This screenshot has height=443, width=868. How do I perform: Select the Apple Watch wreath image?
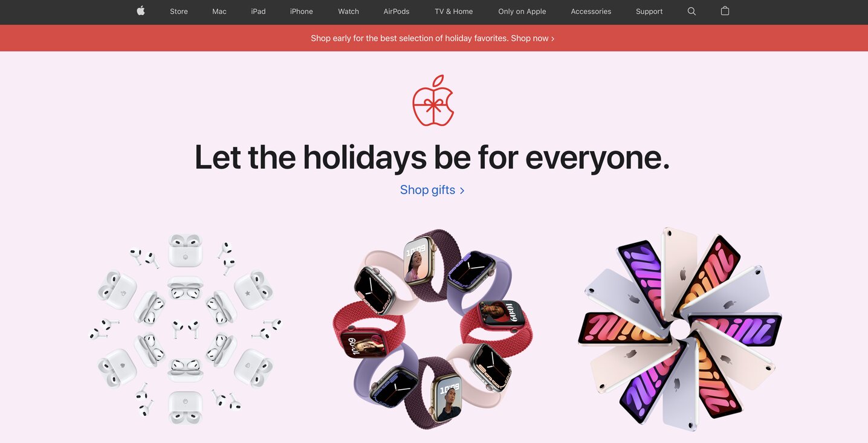tap(433, 329)
